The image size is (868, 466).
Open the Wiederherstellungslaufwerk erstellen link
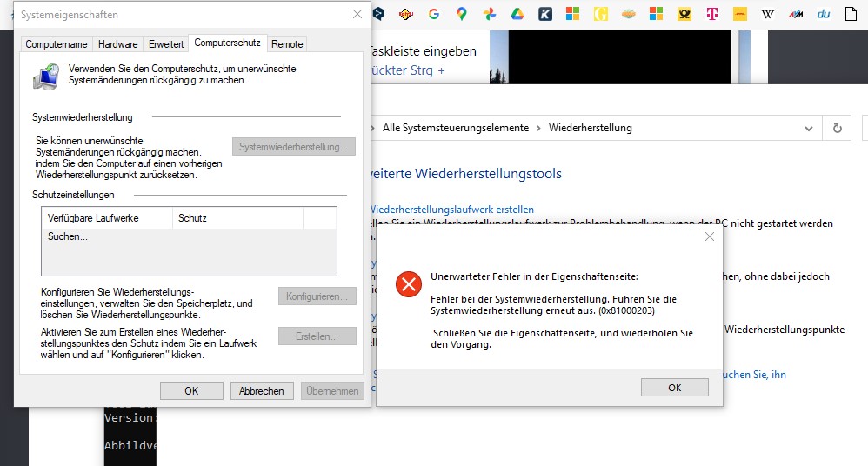(452, 210)
